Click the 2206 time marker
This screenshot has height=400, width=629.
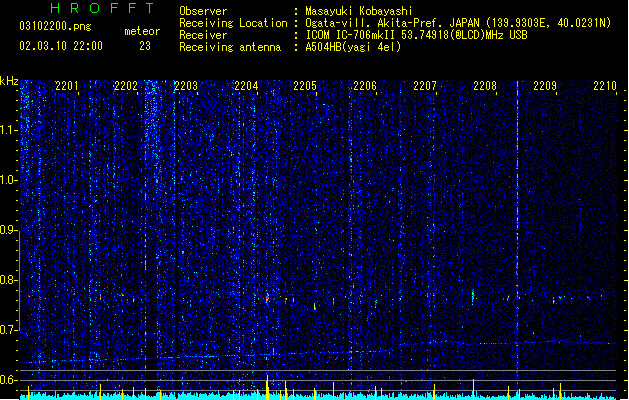tap(365, 86)
